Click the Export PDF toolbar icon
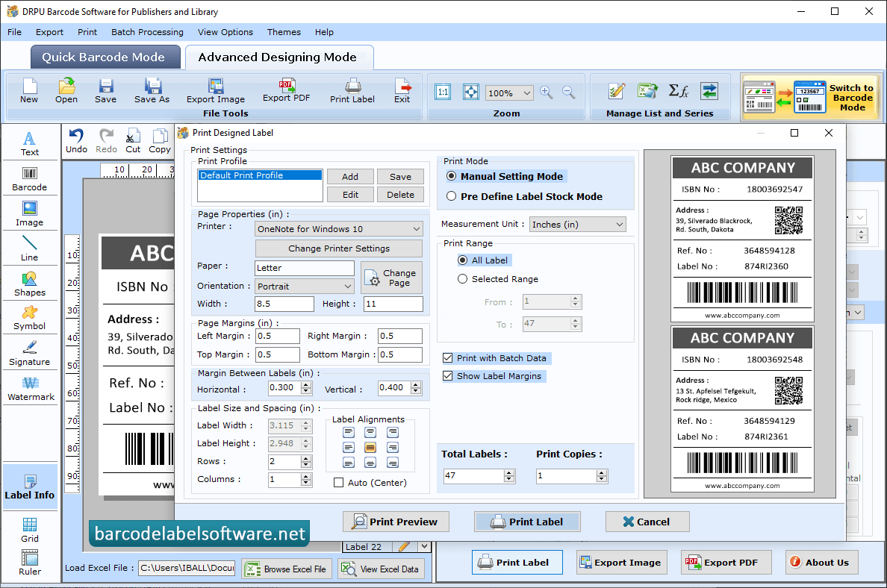 [286, 90]
